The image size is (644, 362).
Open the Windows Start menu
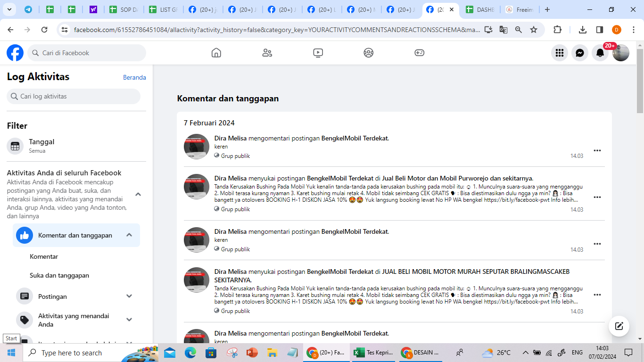[11, 353]
